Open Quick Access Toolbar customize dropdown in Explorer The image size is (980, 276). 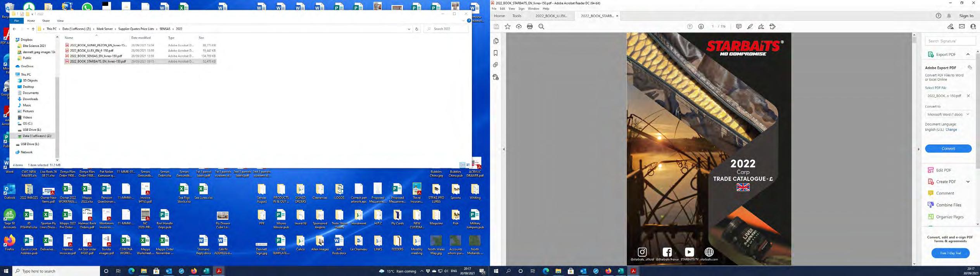coord(32,14)
